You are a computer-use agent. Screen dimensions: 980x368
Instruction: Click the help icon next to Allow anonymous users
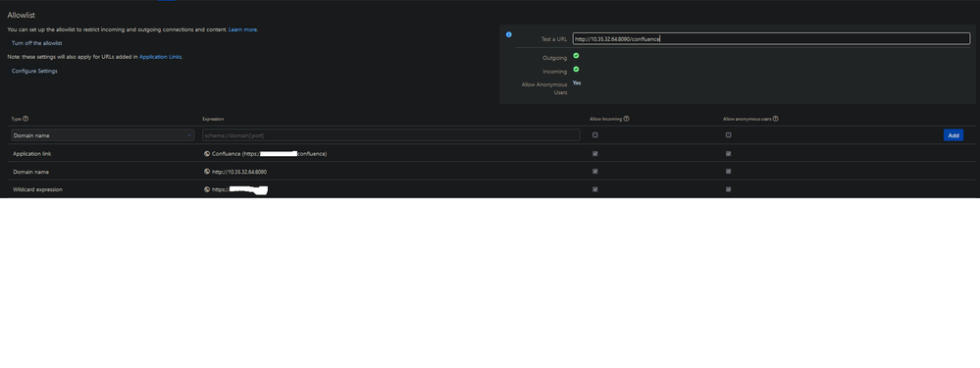pos(776,119)
